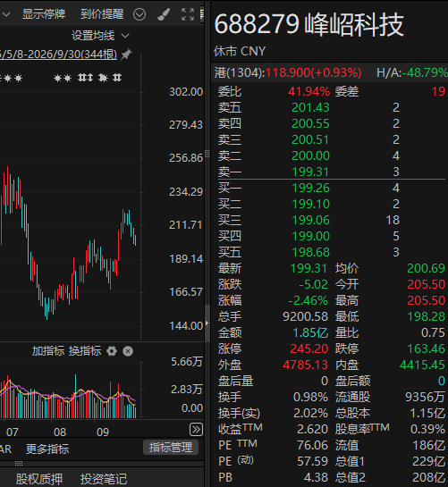Toggle 显示停牌 option

44,14
